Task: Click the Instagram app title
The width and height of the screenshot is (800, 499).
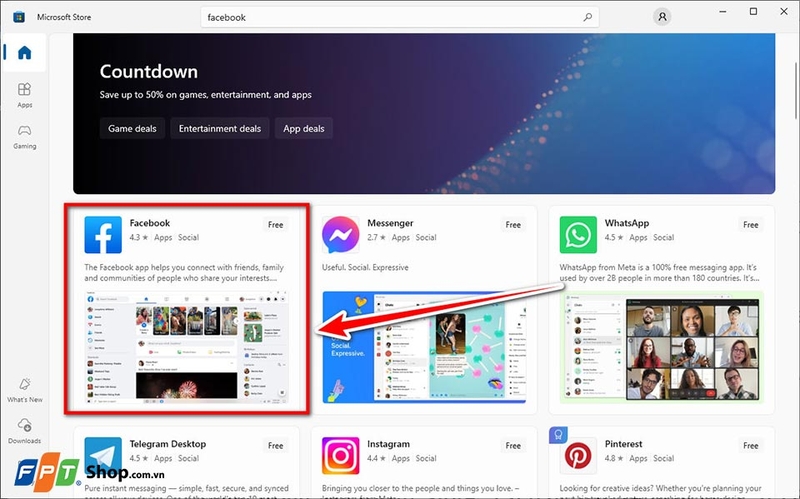Action: point(388,444)
